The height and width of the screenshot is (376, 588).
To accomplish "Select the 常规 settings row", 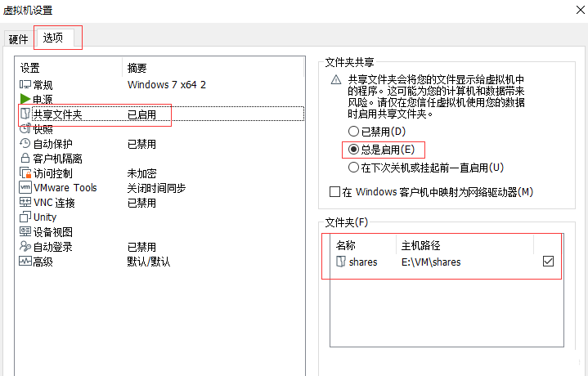I will (x=160, y=85).
